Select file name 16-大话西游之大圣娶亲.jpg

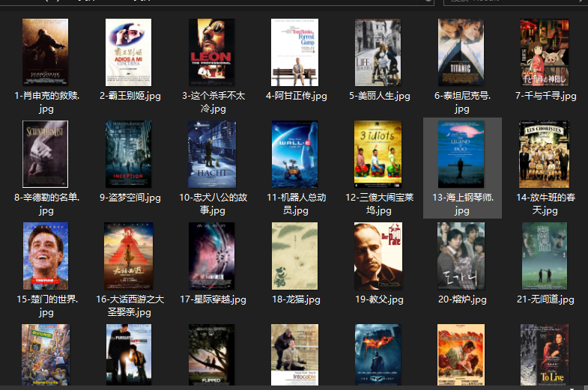[130, 305]
